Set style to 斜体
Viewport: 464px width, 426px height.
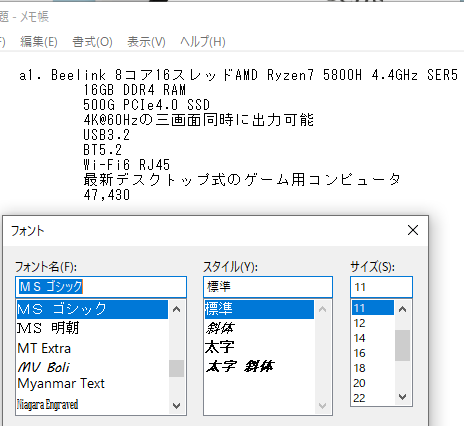(259, 328)
